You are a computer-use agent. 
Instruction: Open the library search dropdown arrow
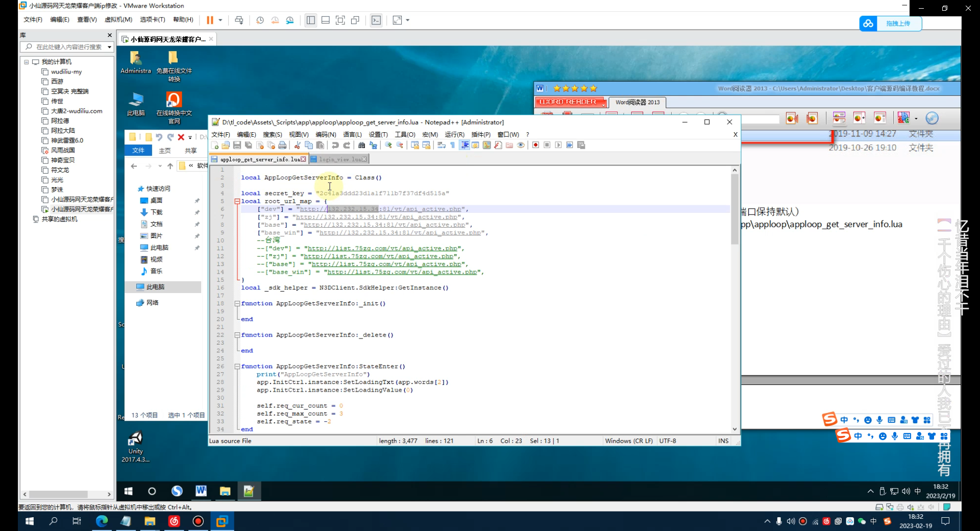pos(109,47)
